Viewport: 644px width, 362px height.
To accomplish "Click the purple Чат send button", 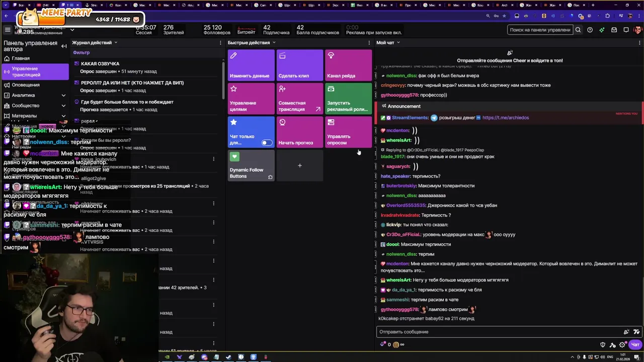I will [x=635, y=345].
